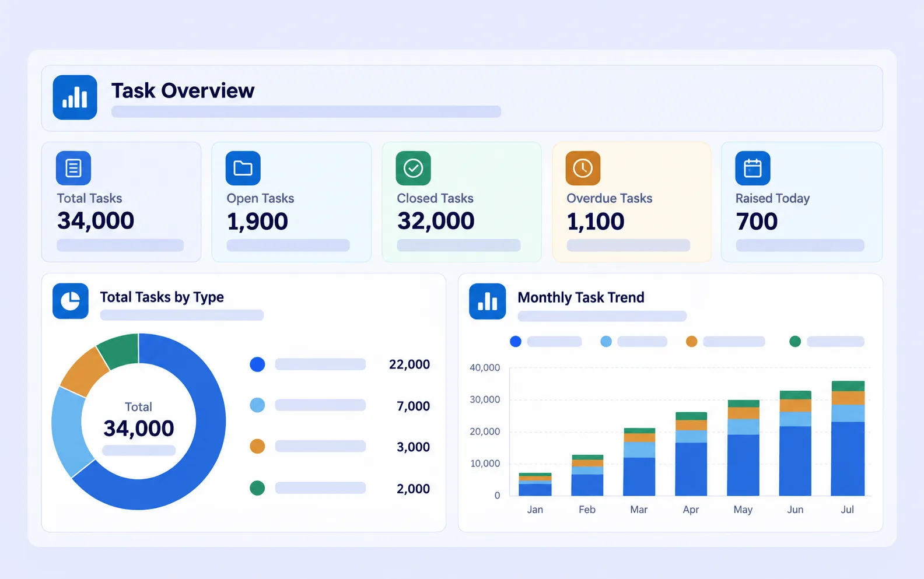Click the 700 Raised Today value
Viewport: 924px width, 579px height.
tap(757, 222)
